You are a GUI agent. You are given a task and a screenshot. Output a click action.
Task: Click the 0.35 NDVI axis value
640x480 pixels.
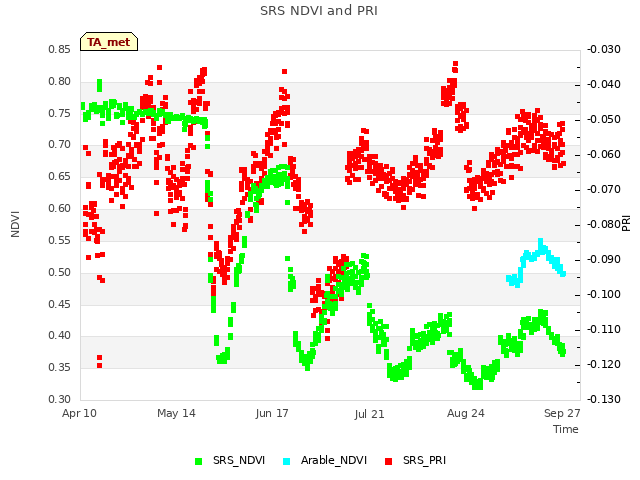(60, 367)
